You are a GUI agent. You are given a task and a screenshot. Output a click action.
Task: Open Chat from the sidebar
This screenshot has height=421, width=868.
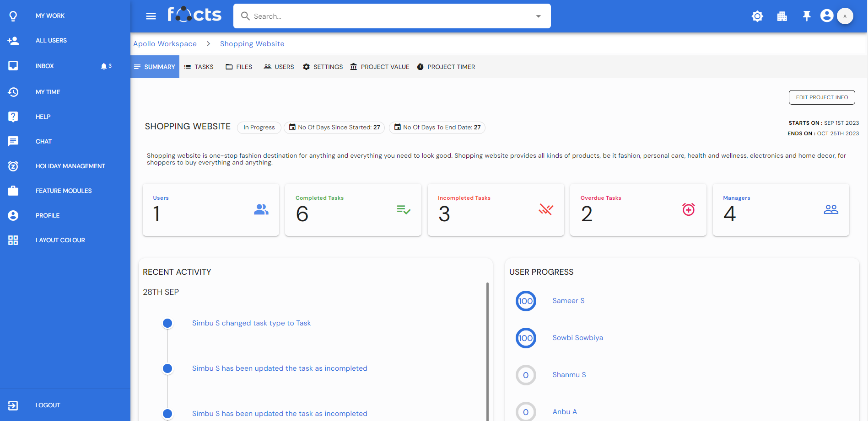click(43, 141)
